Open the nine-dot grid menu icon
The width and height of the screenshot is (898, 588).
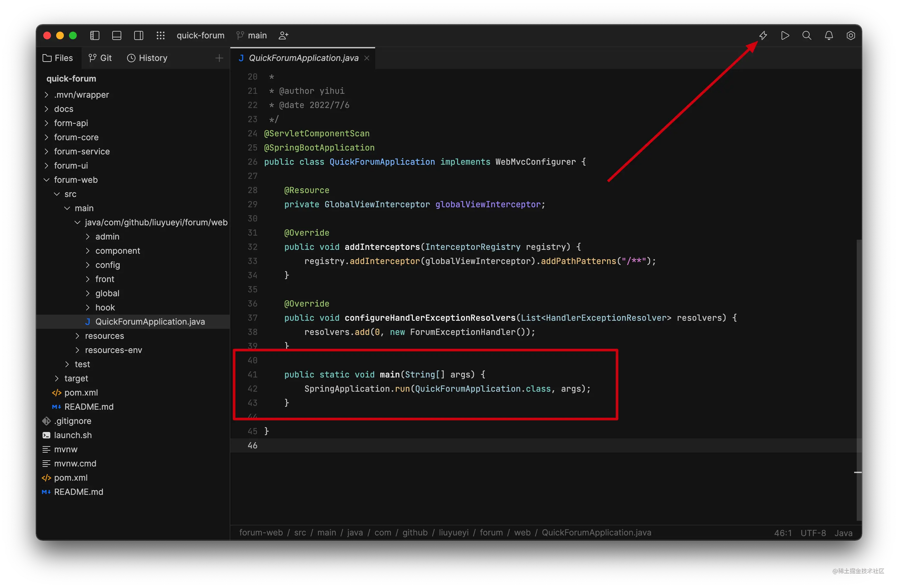click(x=160, y=35)
